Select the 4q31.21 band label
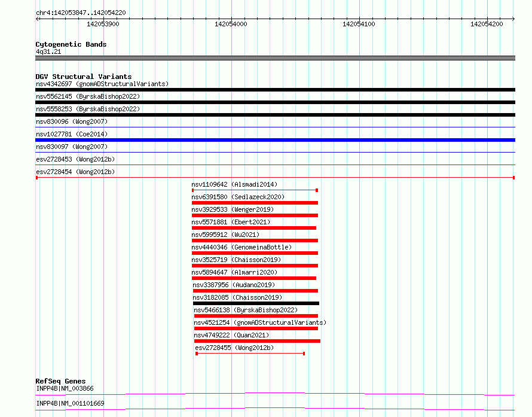Viewport: 532px width, 417px height. [x=48, y=51]
